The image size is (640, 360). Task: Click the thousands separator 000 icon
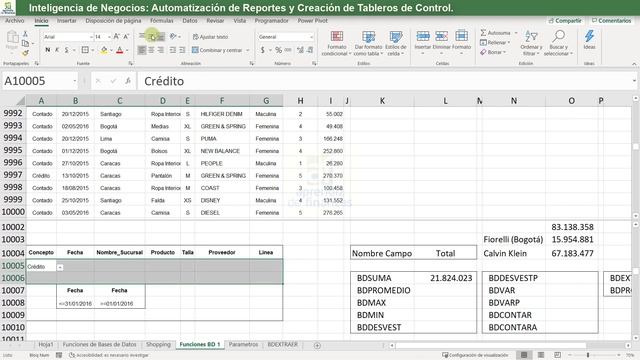click(288, 50)
